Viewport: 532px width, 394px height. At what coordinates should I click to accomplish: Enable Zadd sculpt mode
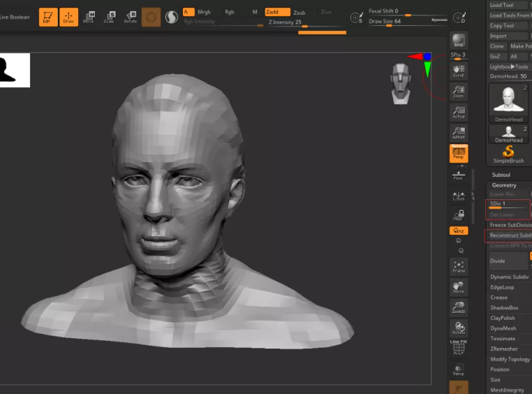(x=277, y=12)
